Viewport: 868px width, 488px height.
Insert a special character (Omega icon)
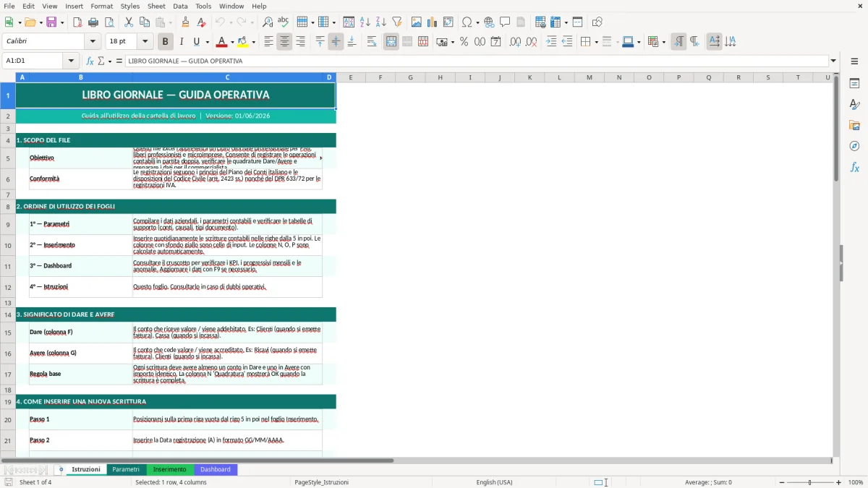467,22
